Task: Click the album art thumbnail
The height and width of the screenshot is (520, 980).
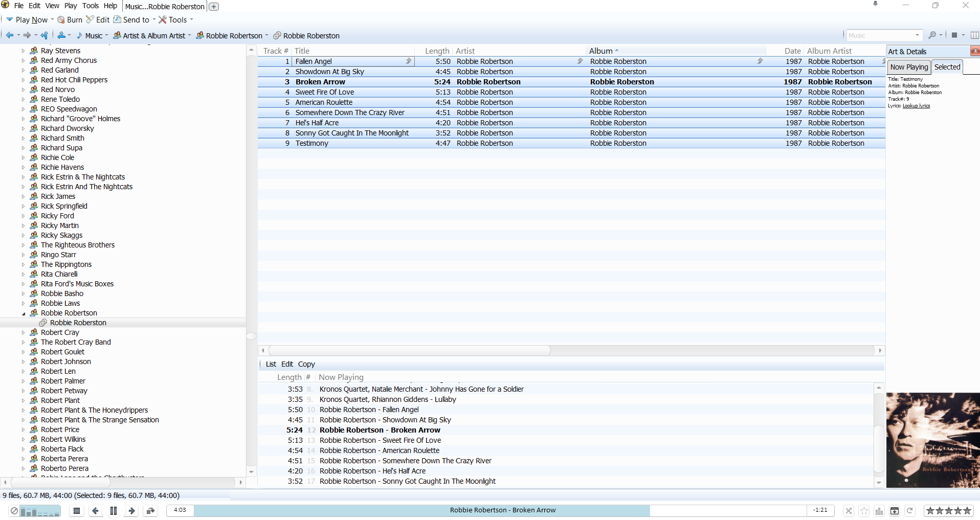Action: [932, 440]
